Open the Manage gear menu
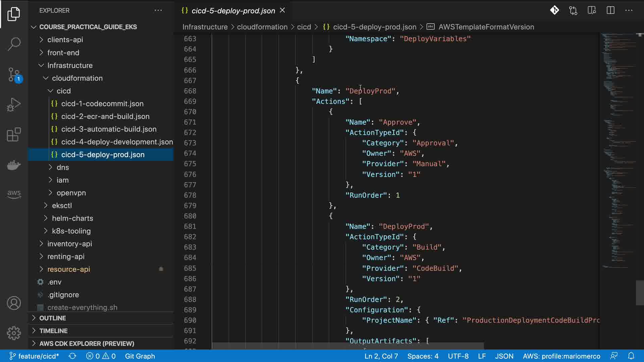Screen dimensions: 644x362 [14, 333]
